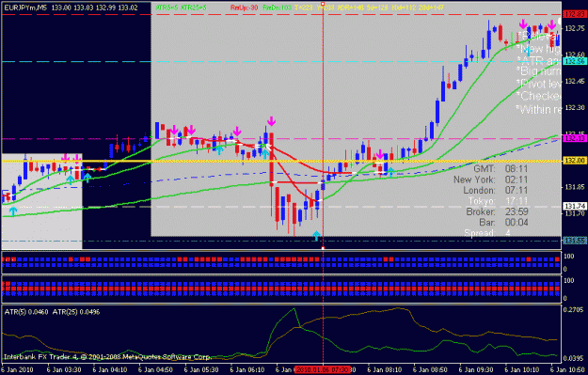The height and width of the screenshot is (375, 588).
Task: Click the GMT: 08:11 clock row
Action: click(x=501, y=169)
